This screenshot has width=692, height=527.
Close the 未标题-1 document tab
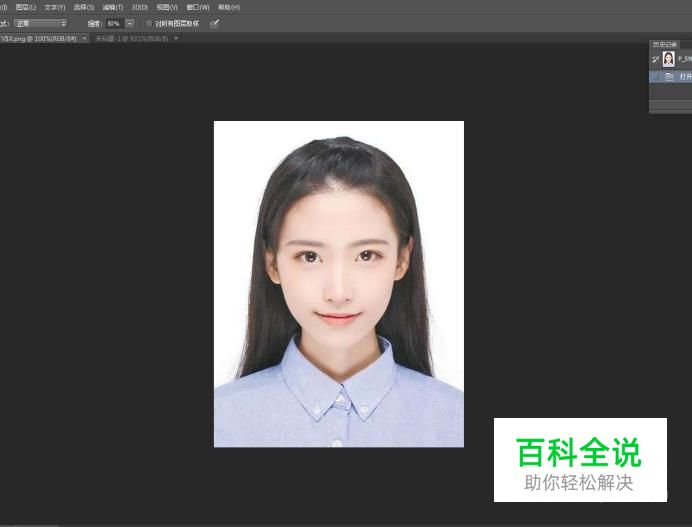point(177,38)
